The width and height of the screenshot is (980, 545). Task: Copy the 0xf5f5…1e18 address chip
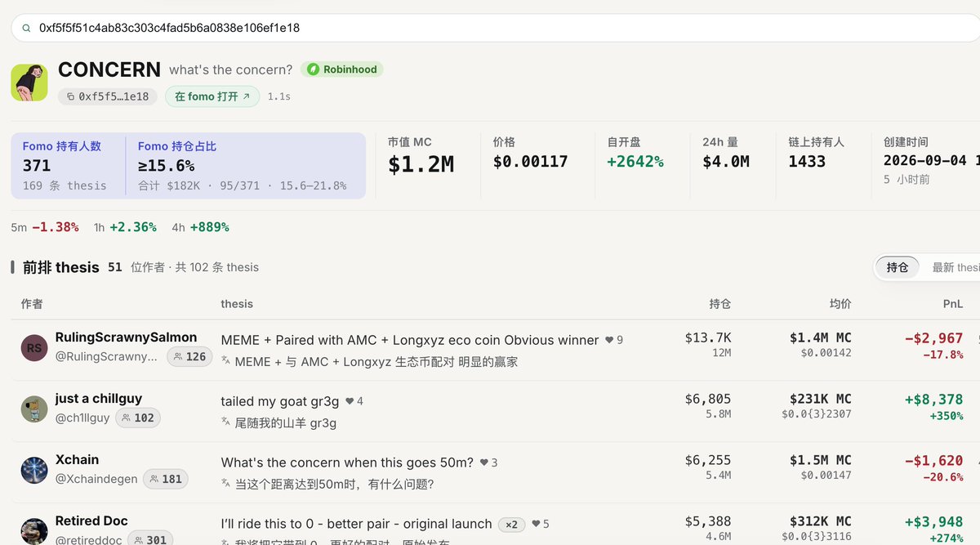click(x=107, y=96)
